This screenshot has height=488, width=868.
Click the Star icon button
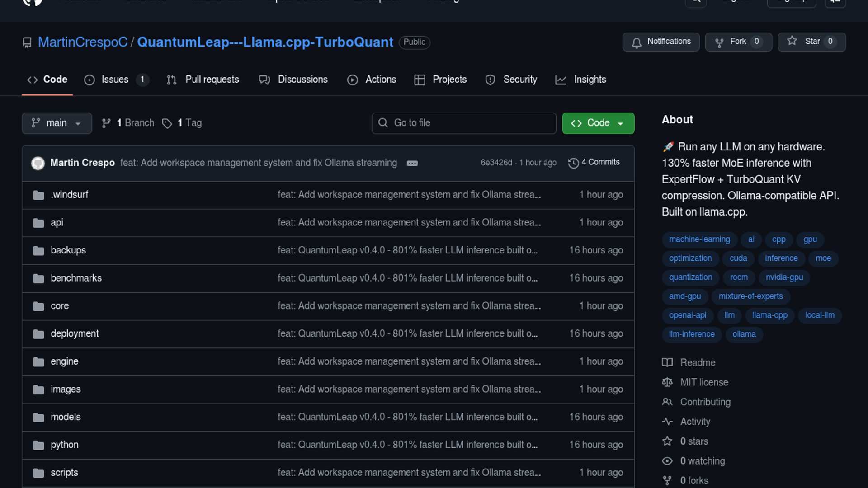pos(792,41)
